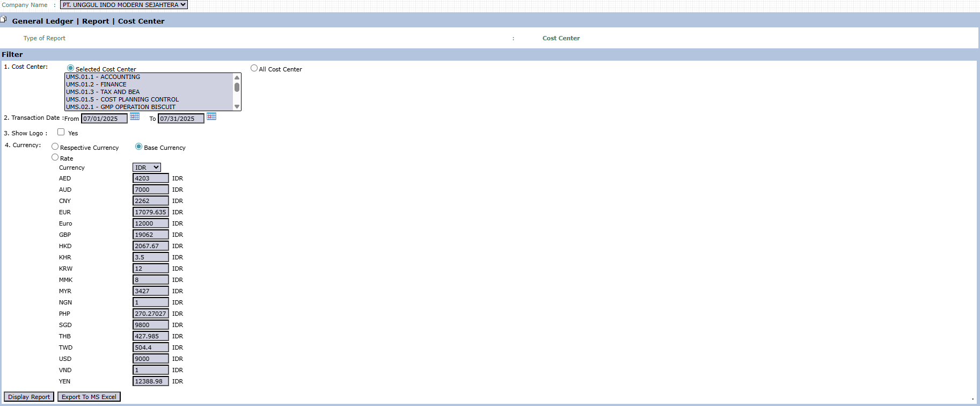980x406 pixels.
Task: Select Respective Currency radio button
Action: pos(55,147)
